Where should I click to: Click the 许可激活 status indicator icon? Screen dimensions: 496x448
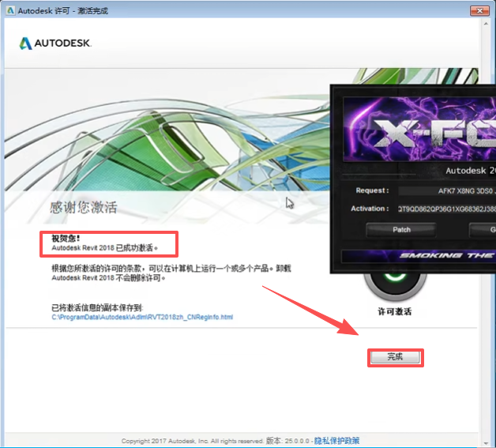[x=395, y=286]
